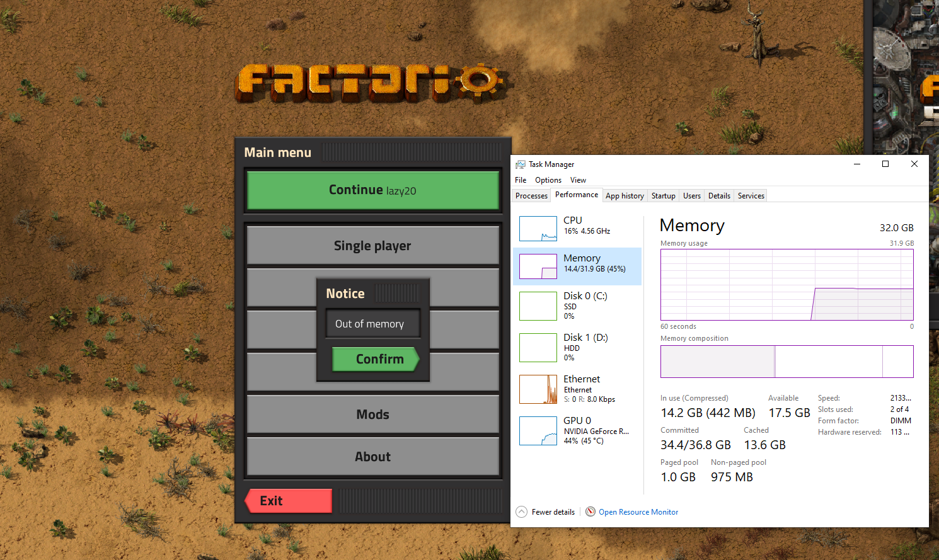Switch to the Processes tab
The width and height of the screenshot is (939, 560).
531,196
